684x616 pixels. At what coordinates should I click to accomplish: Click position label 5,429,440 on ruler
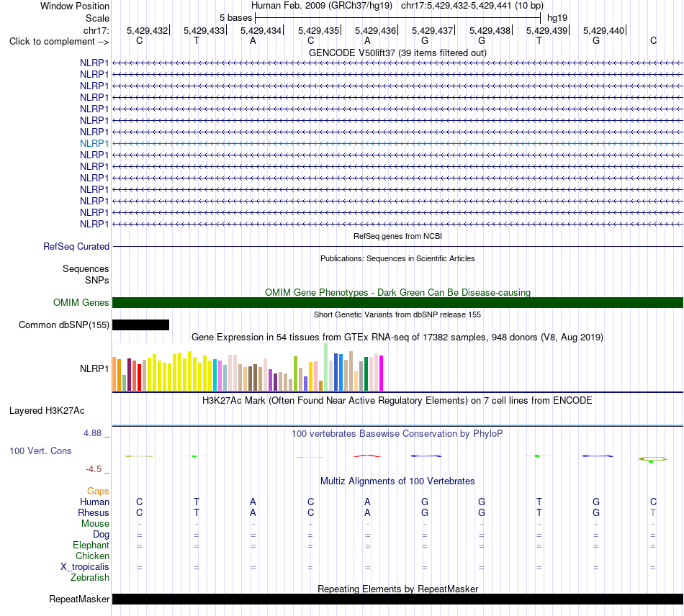coord(604,30)
